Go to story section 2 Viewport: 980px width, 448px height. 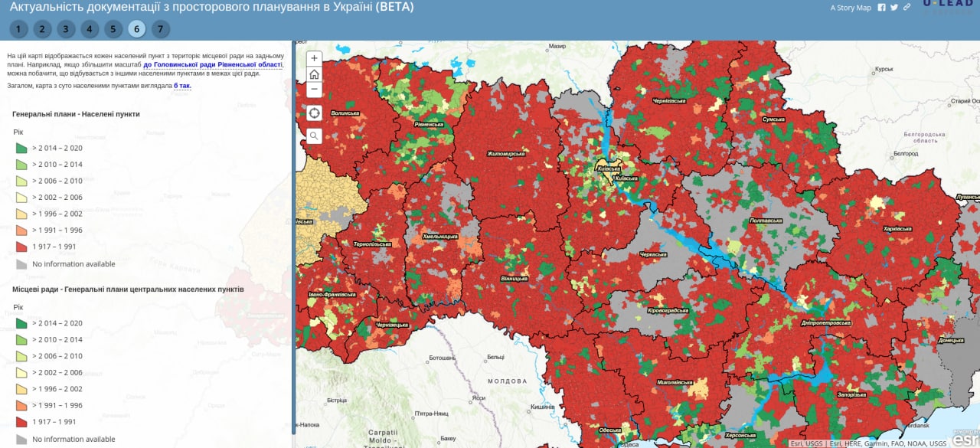42,29
